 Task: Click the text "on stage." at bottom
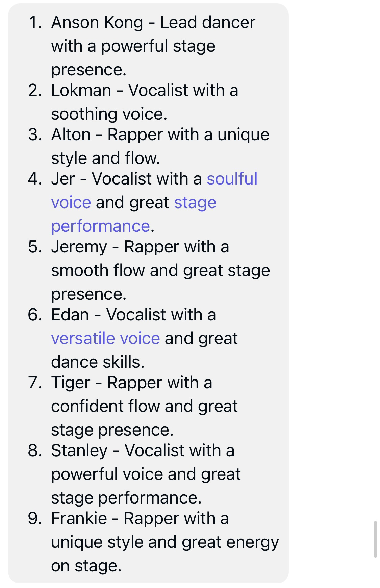coord(86,566)
